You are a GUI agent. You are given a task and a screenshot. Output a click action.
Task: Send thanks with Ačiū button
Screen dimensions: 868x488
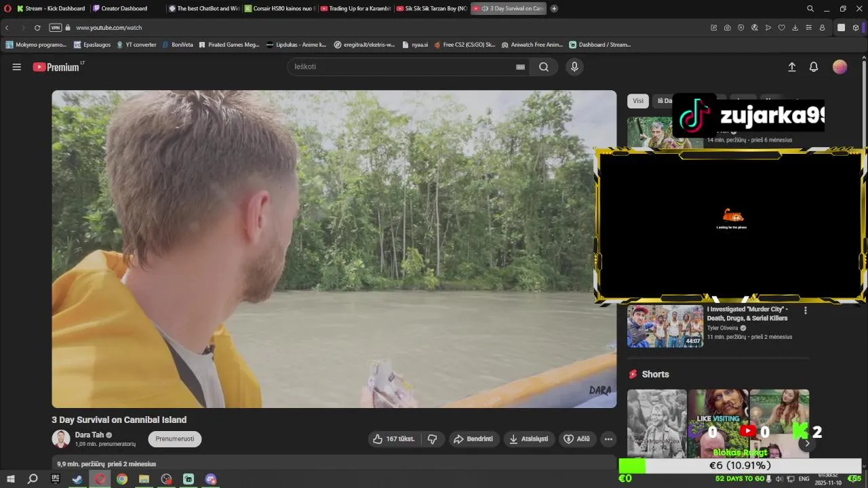577,439
